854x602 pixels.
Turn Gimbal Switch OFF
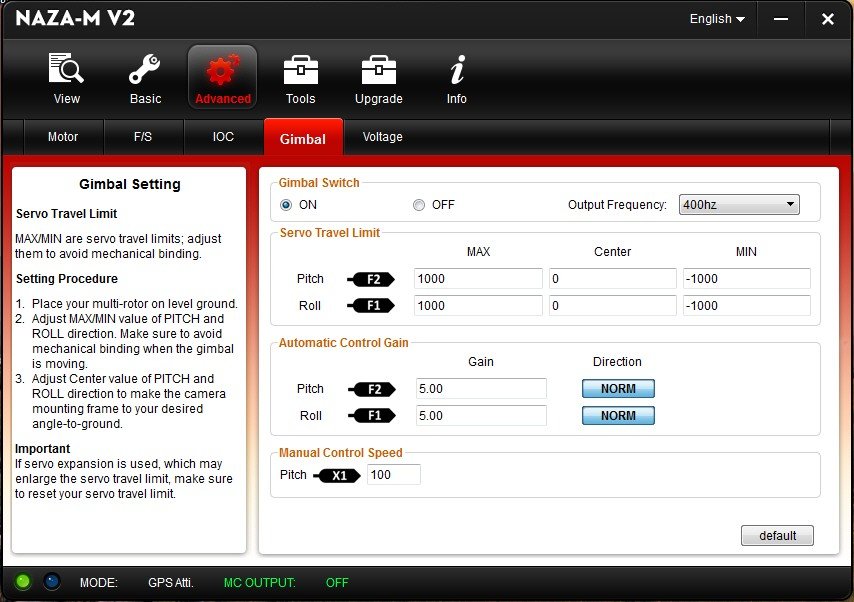pos(419,205)
